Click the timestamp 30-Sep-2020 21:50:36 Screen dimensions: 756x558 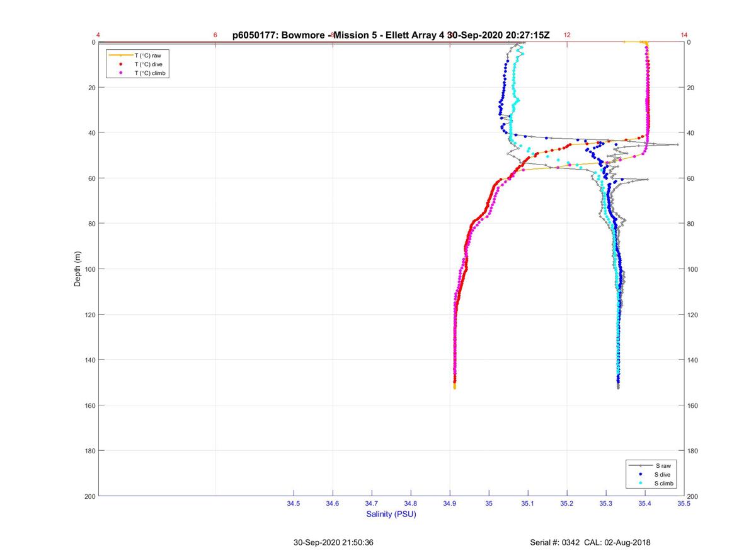pos(334,542)
